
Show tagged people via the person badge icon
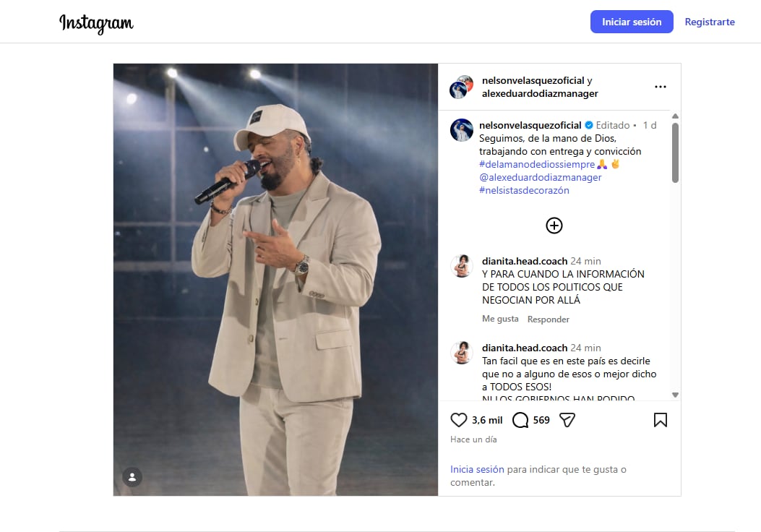132,476
